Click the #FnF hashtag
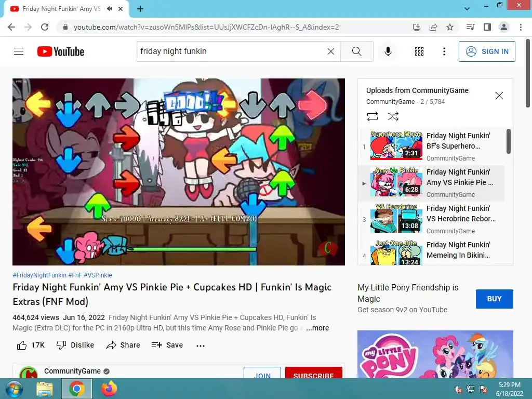Viewport: 532px width, 399px height. 75,275
